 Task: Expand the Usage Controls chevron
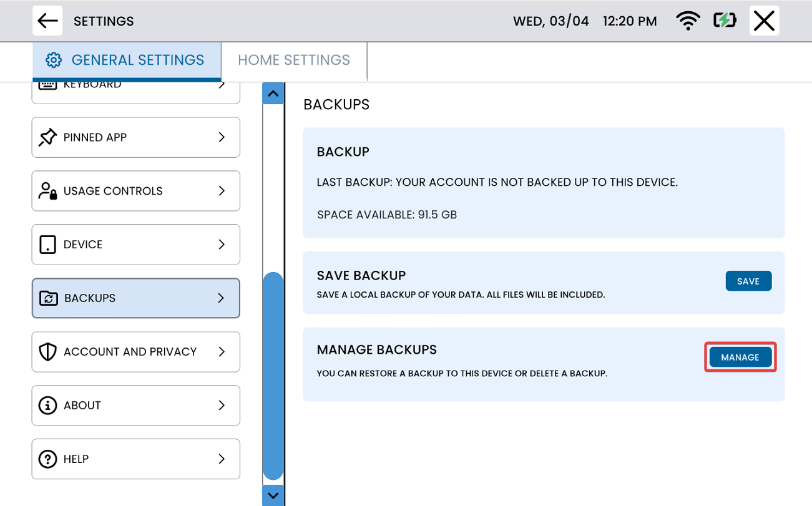[222, 191]
